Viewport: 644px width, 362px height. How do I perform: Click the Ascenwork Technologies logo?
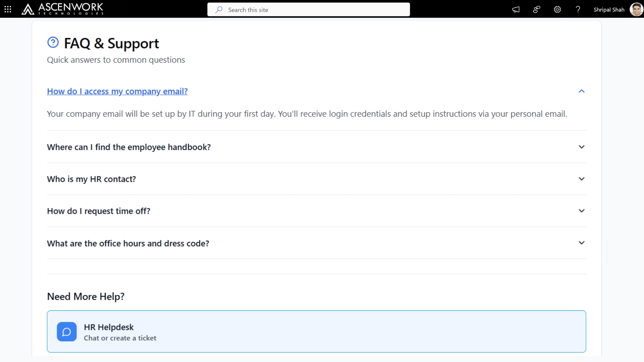click(x=62, y=9)
